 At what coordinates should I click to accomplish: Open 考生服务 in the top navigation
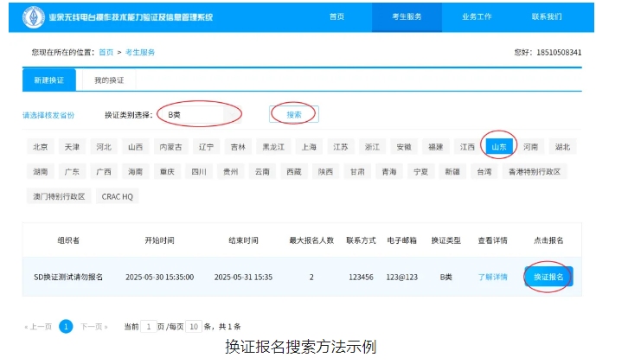coord(407,16)
